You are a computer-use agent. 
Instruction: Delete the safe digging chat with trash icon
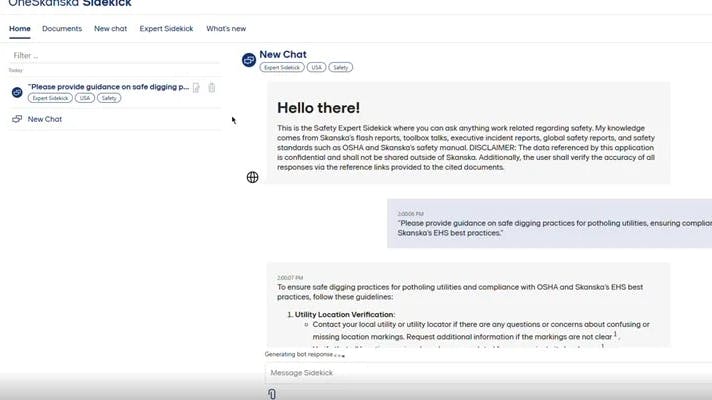[x=212, y=88]
